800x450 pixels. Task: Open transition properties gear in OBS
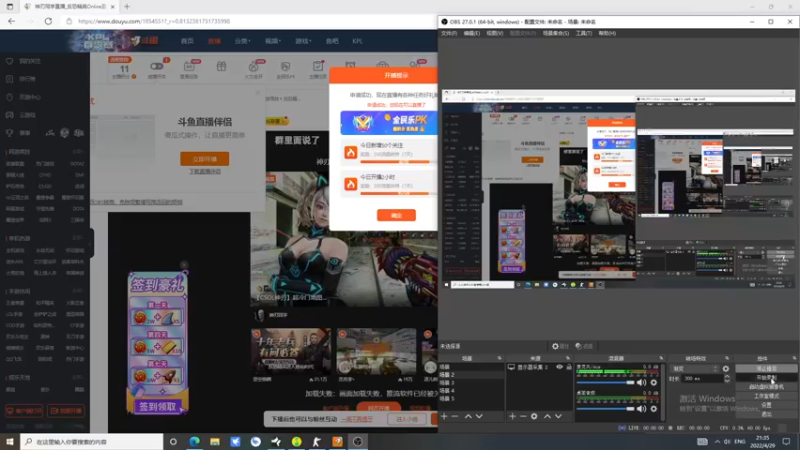click(x=726, y=369)
